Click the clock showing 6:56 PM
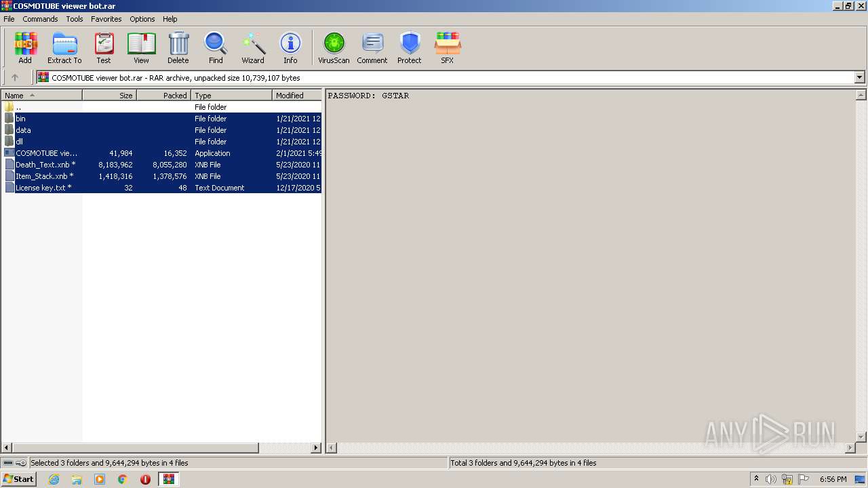868x488 pixels. coord(833,479)
